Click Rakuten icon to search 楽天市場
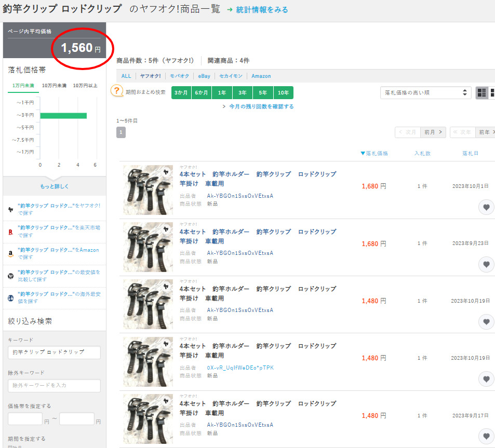The width and height of the screenshot is (495, 448). [10, 232]
